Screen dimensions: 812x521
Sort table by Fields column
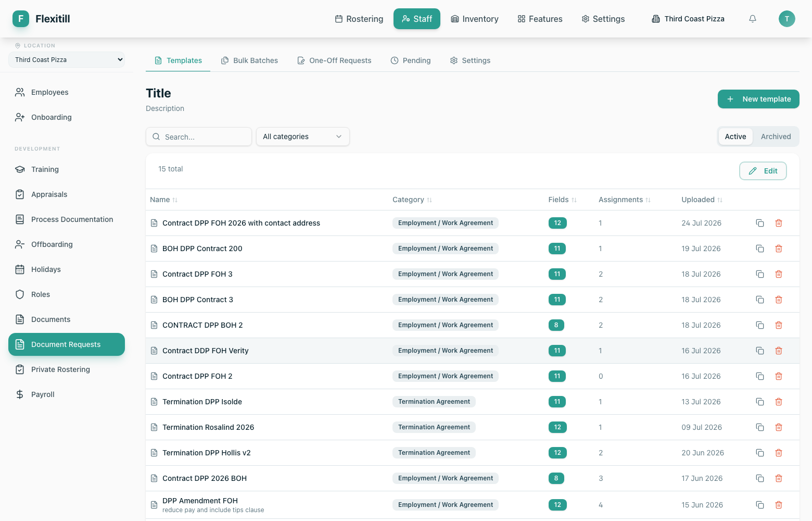[x=562, y=200]
